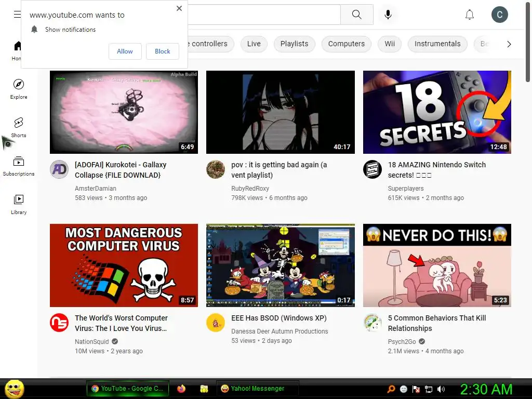Click '53 views • 2 days ago' text
The width and height of the screenshot is (532, 399).
[x=261, y=341]
